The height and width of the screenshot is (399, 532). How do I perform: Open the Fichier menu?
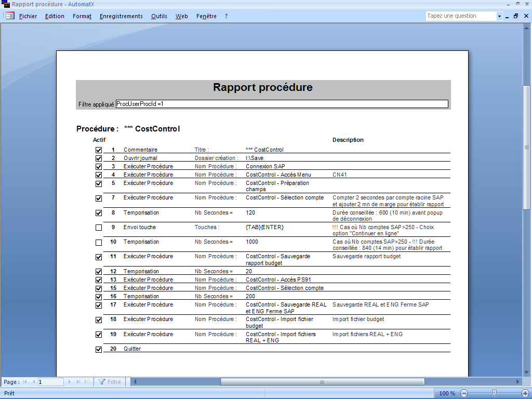pyautogui.click(x=28, y=16)
